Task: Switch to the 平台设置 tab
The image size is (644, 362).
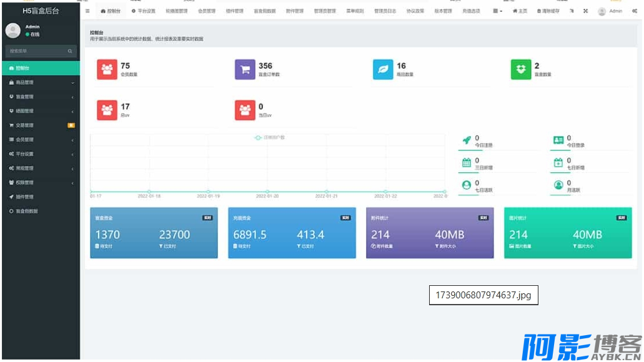Action: (x=143, y=11)
